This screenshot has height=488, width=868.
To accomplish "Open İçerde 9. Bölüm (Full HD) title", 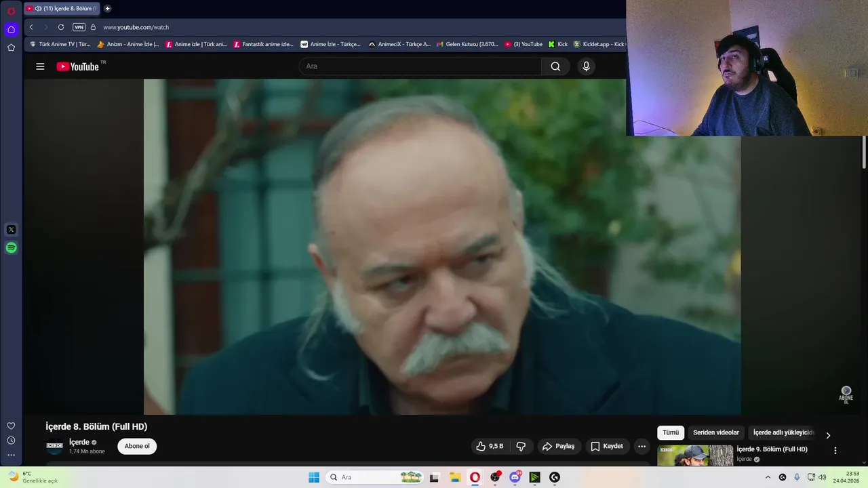I will point(772,449).
